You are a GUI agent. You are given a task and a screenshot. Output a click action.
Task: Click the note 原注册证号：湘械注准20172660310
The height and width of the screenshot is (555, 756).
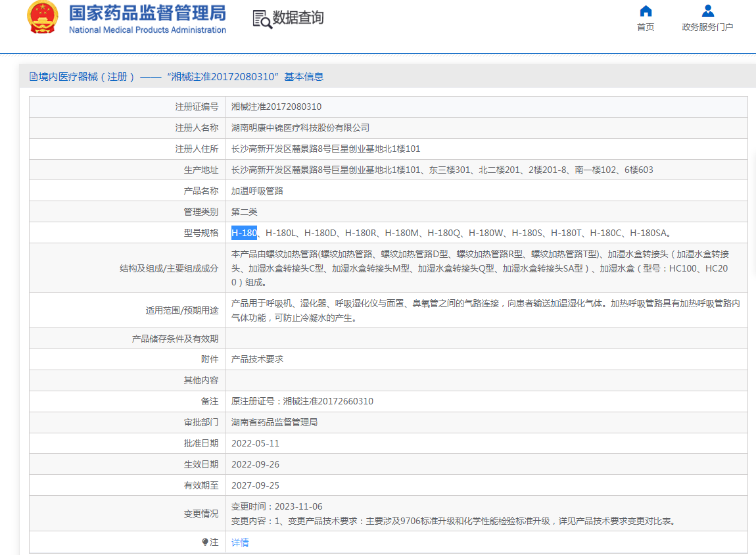[302, 401]
